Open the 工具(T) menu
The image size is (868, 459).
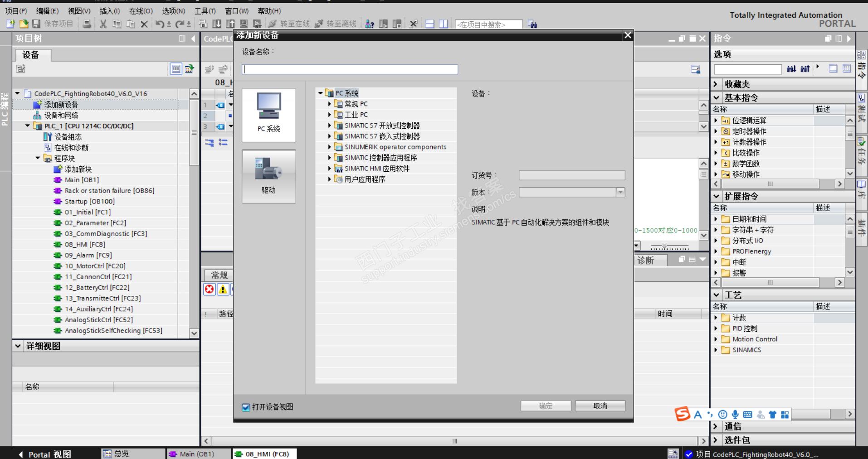[x=205, y=11]
